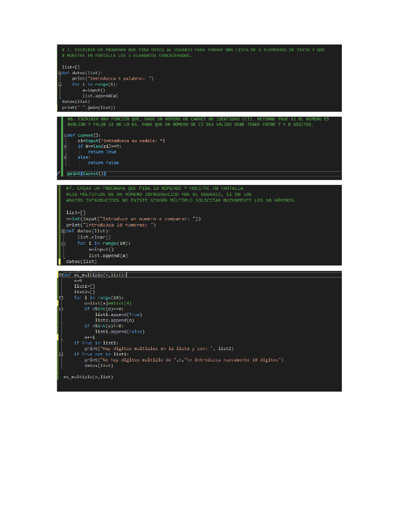Click the 'return True' line

coord(102,152)
